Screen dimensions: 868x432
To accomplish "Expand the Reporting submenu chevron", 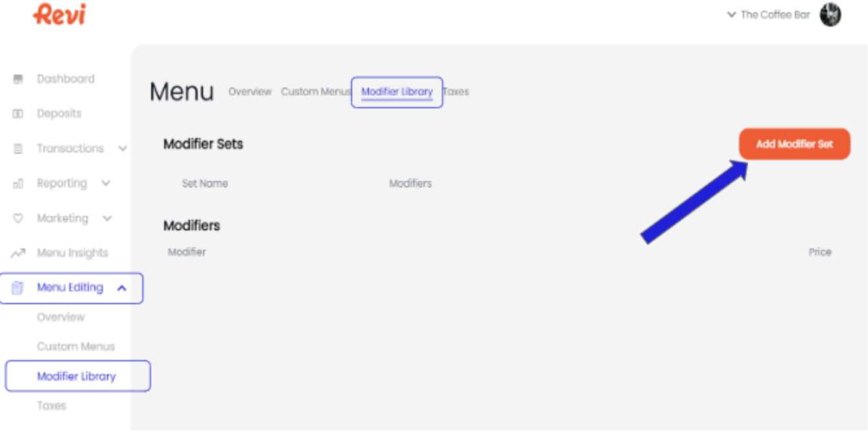I will click(x=107, y=183).
